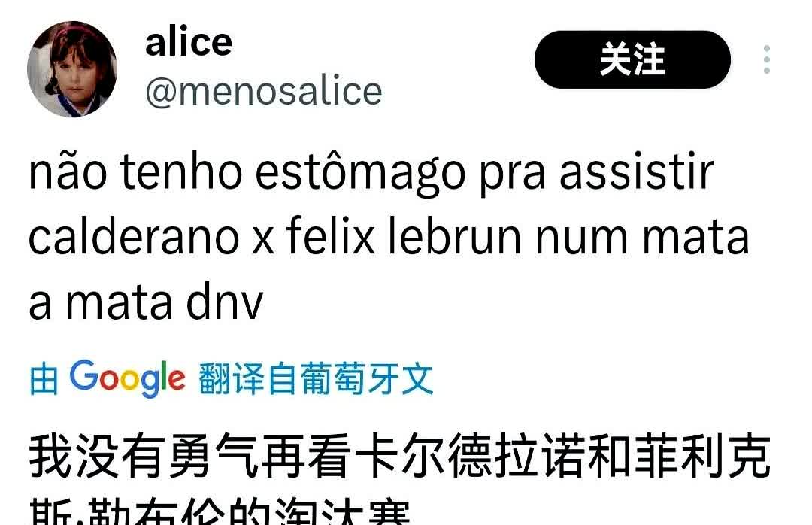Click the colorful Google logo
The image size is (812, 525).
(x=127, y=379)
